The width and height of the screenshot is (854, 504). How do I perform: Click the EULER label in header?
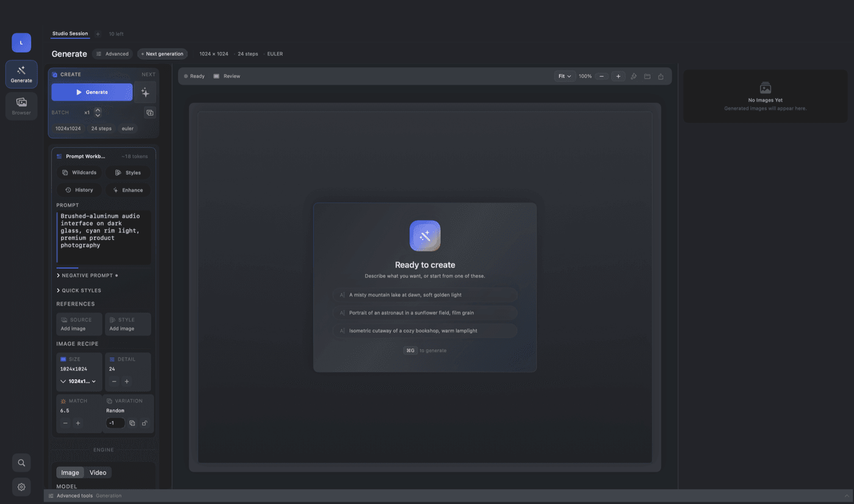click(275, 54)
